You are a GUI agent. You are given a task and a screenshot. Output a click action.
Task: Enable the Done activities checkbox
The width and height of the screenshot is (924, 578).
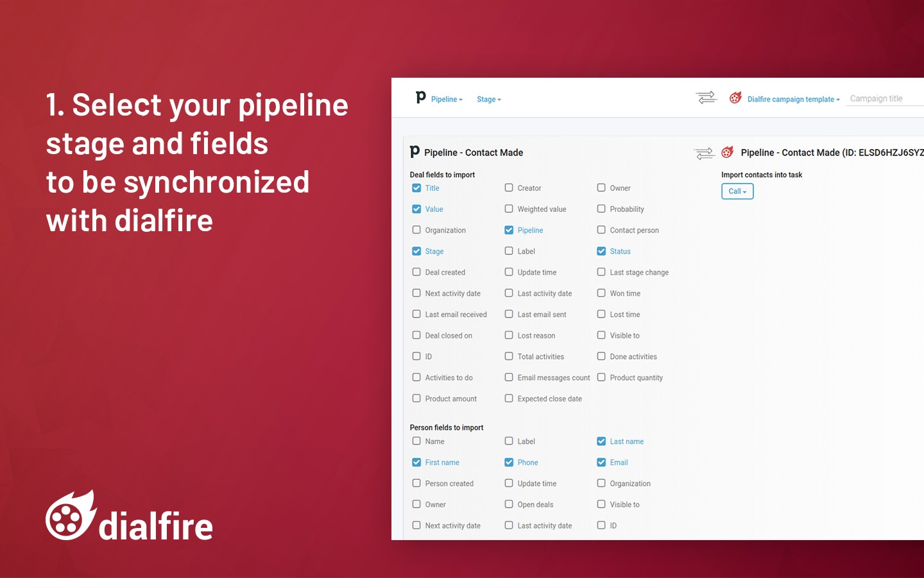tap(601, 356)
